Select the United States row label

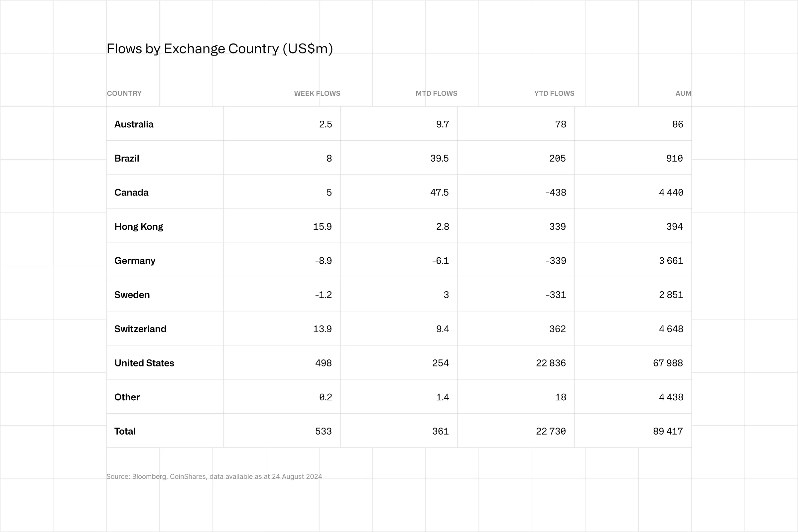pyautogui.click(x=144, y=363)
